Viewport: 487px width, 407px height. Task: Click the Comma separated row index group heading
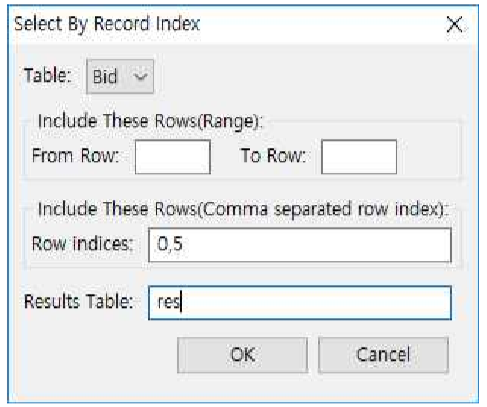click(241, 209)
